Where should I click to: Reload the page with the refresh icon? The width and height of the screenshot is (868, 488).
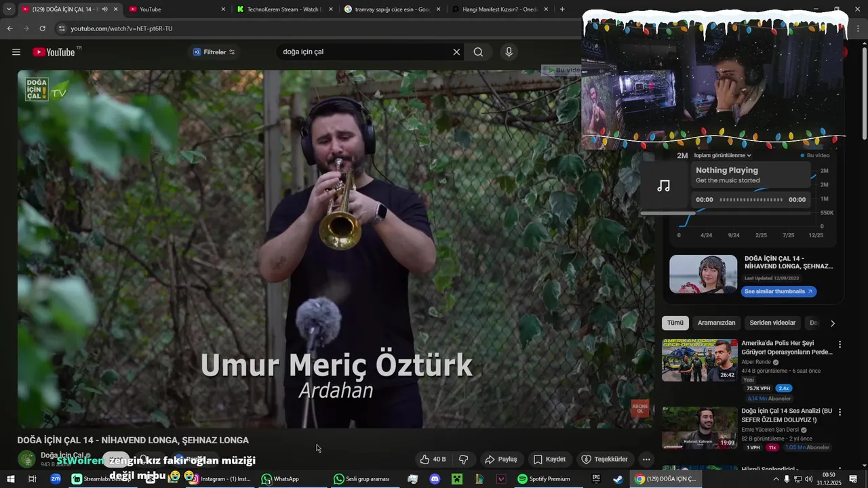coord(42,28)
